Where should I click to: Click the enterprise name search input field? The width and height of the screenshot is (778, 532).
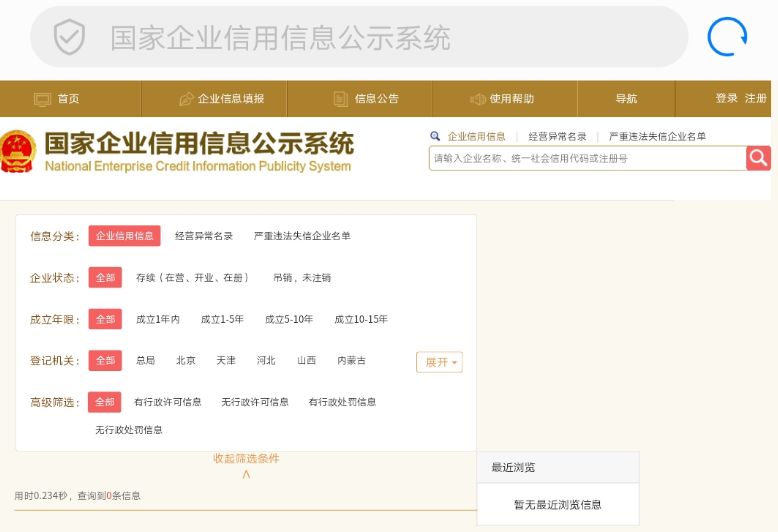587,158
